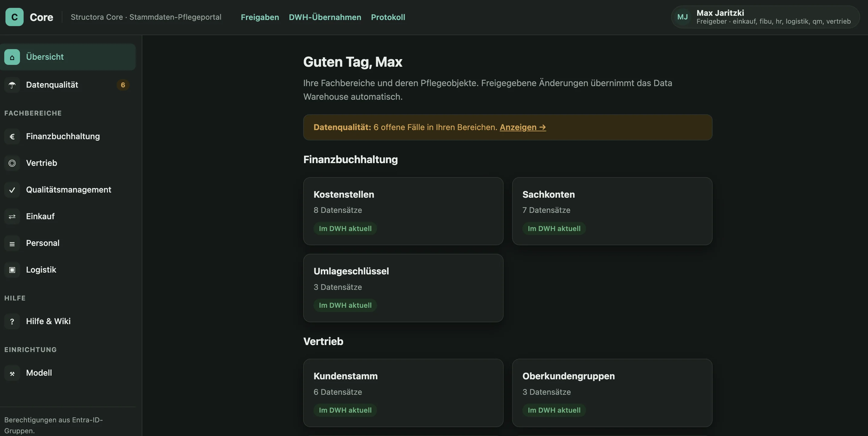Click the Finanzbuchhaltung euro icon
Screen dimensions: 868x436
click(x=12, y=136)
